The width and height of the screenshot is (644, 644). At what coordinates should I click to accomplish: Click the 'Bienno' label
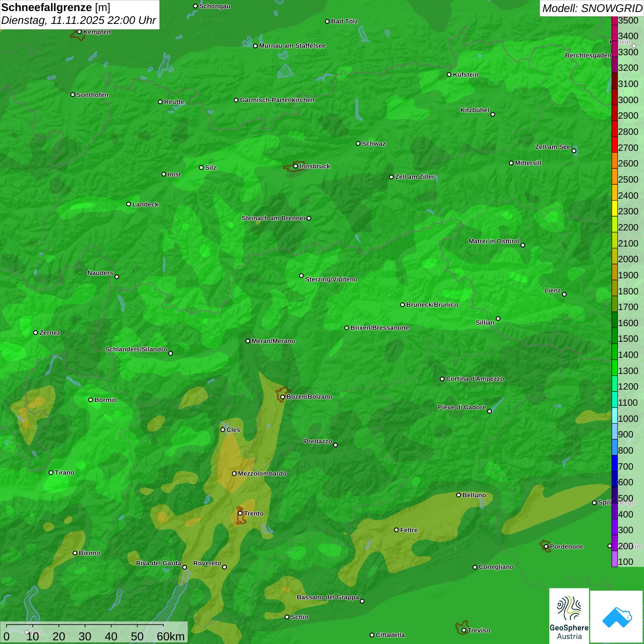click(89, 553)
